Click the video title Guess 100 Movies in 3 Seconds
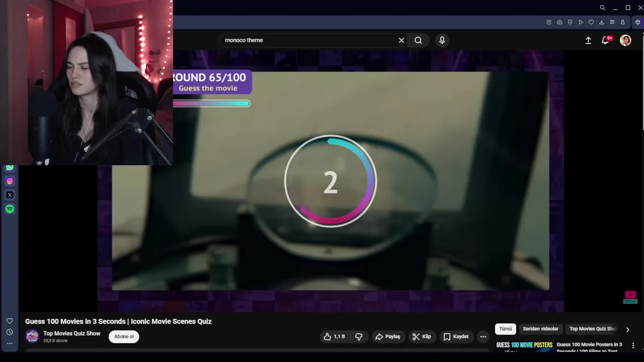 tap(118, 321)
